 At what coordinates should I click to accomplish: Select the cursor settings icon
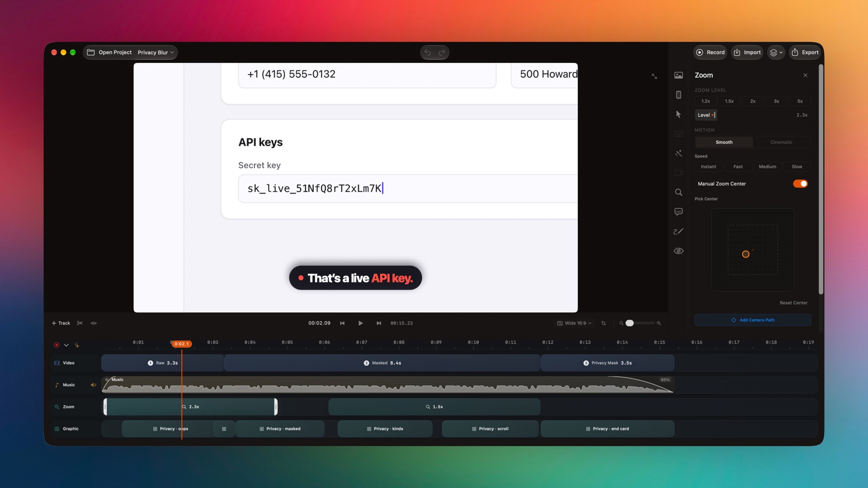[679, 114]
